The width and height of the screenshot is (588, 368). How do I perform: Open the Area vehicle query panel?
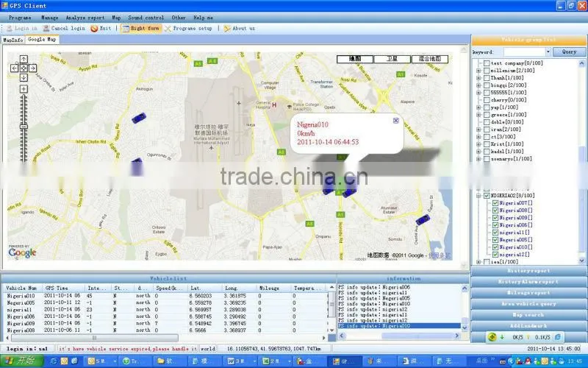(x=528, y=304)
